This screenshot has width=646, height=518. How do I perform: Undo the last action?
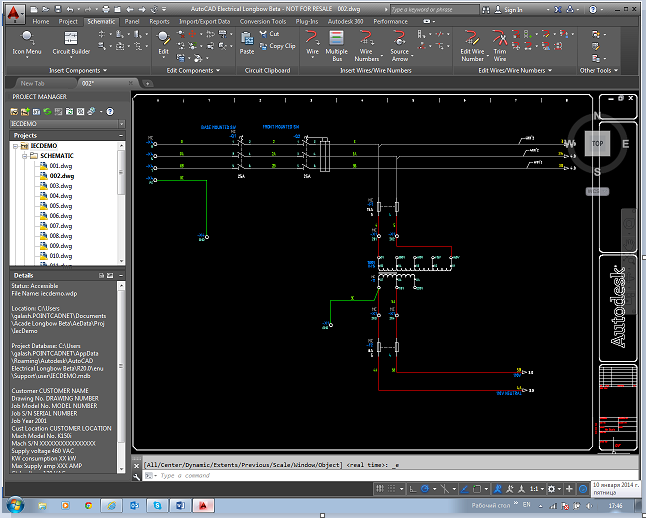(70, 9)
